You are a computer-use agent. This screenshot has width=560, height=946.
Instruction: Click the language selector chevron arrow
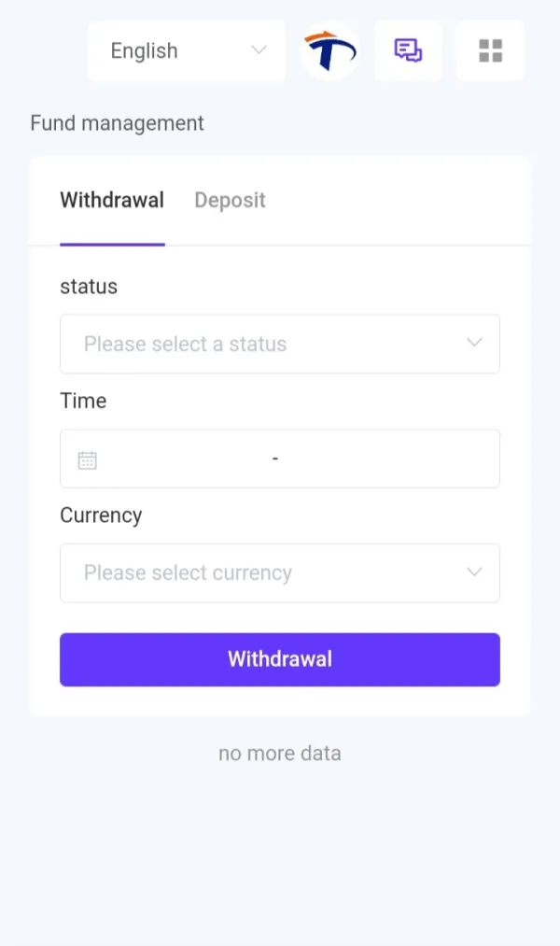[259, 50]
